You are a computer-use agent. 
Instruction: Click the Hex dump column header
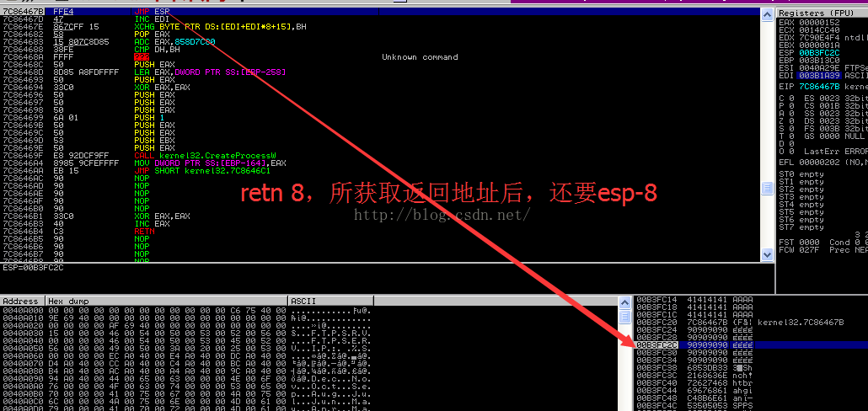[167, 301]
